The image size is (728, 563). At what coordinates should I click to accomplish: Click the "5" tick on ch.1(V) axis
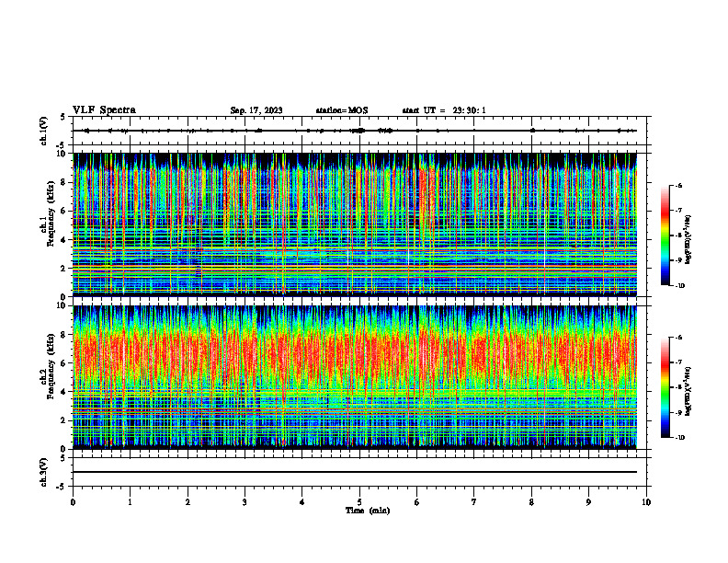[63, 117]
